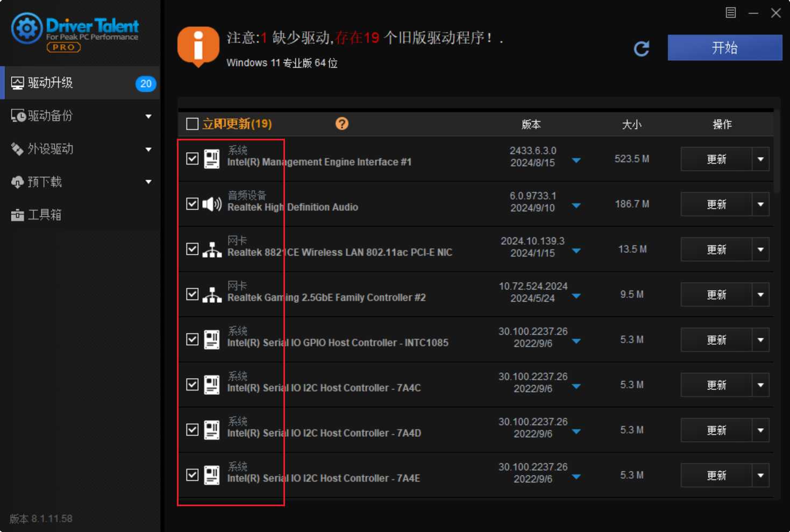Open update options arrow for I2C 7A4E row
This screenshot has height=532, width=790.
pyautogui.click(x=760, y=476)
